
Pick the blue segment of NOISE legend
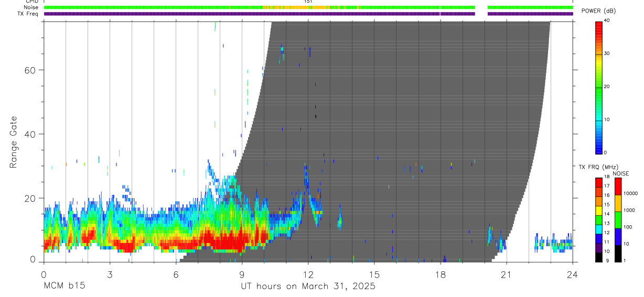coord(617,237)
